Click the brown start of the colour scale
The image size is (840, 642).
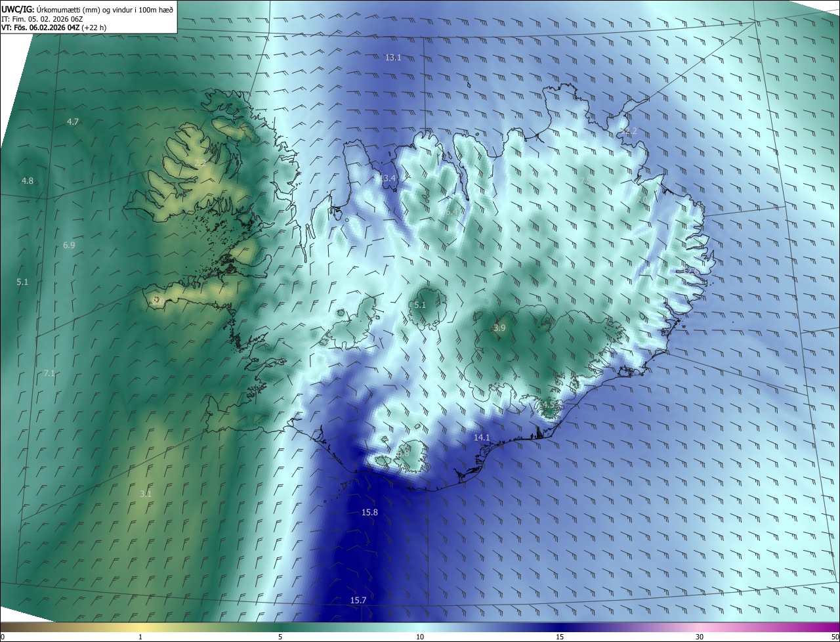(8, 628)
